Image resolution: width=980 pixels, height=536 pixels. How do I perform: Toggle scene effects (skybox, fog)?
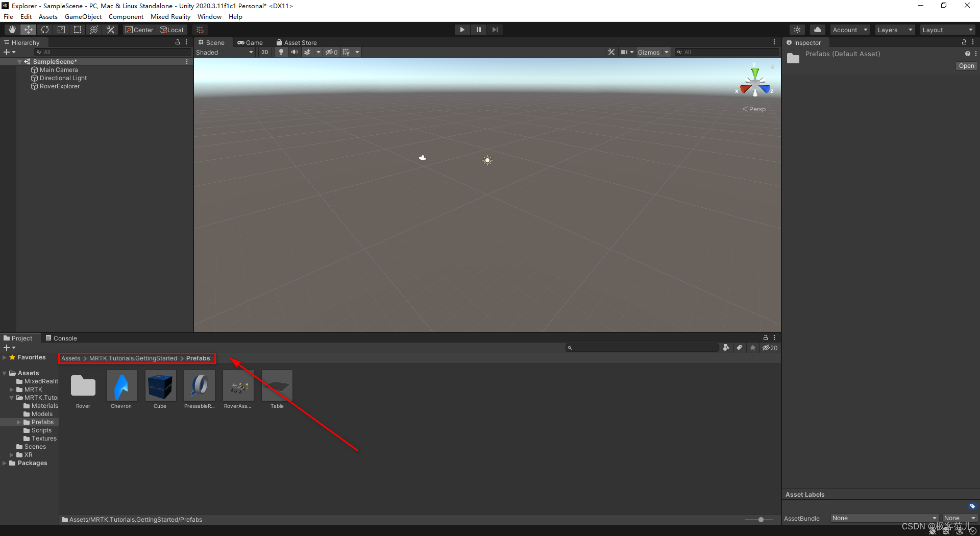[307, 52]
